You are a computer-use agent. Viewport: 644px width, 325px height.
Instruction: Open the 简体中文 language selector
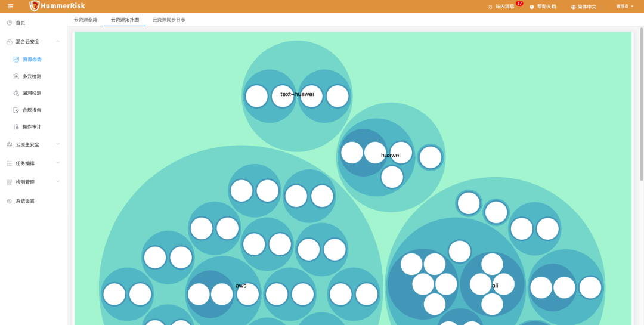(587, 7)
